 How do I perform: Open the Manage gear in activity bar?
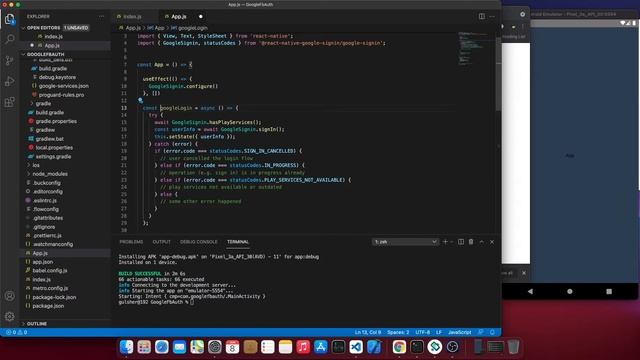point(10,316)
